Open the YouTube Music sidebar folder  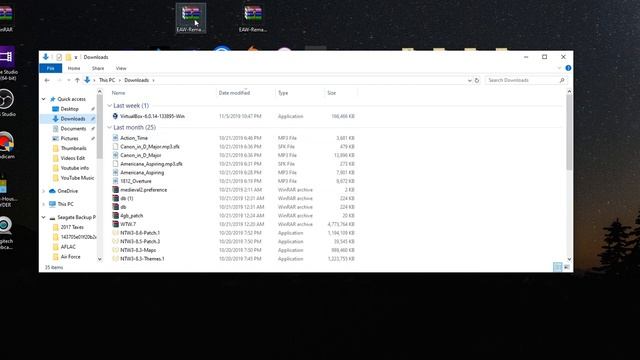[x=77, y=178]
